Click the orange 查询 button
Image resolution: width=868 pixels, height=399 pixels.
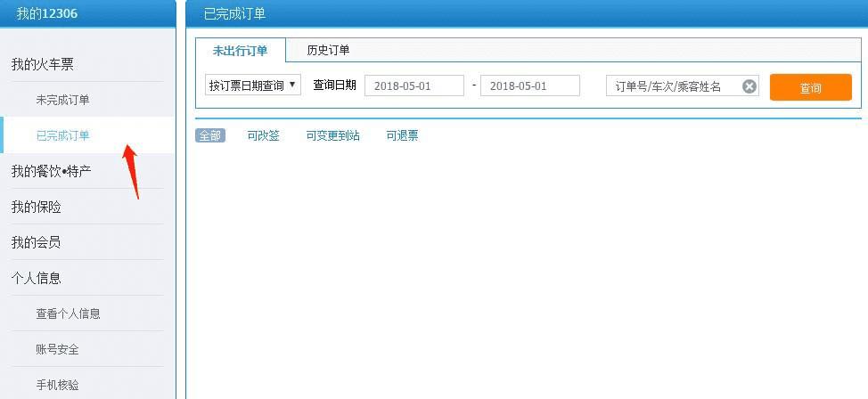coord(810,87)
